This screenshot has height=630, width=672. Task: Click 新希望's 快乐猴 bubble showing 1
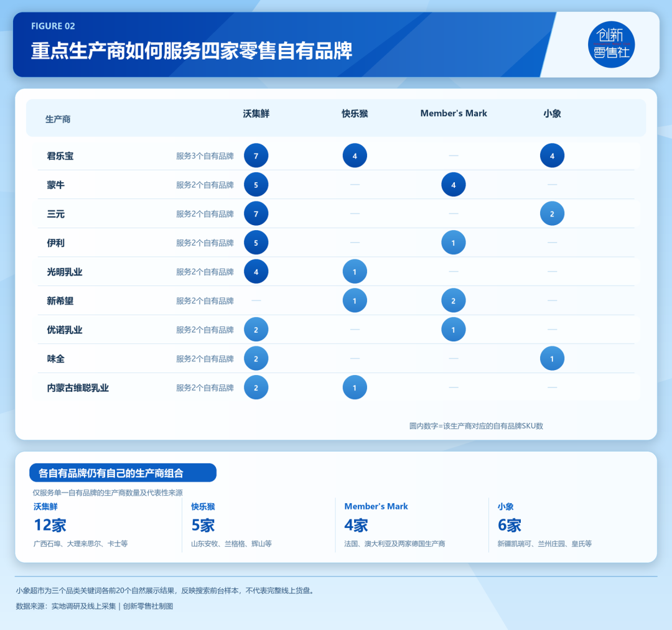[x=355, y=300]
